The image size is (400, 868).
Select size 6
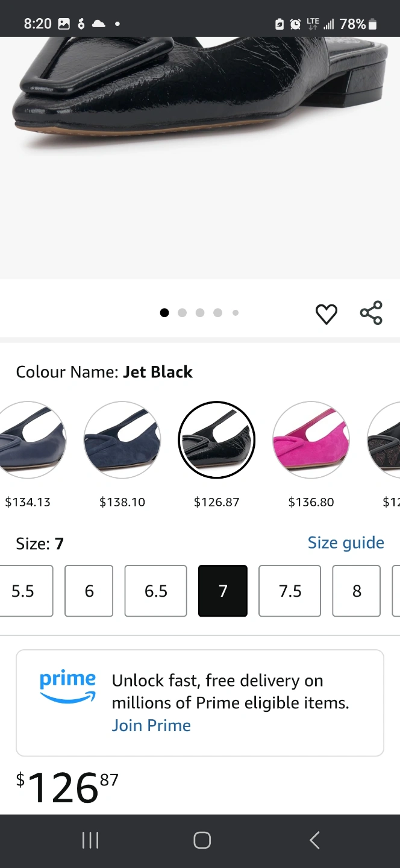point(89,591)
